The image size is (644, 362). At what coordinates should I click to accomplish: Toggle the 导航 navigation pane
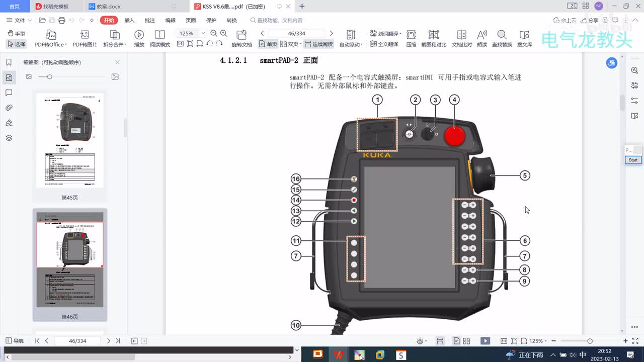pyautogui.click(x=14, y=341)
